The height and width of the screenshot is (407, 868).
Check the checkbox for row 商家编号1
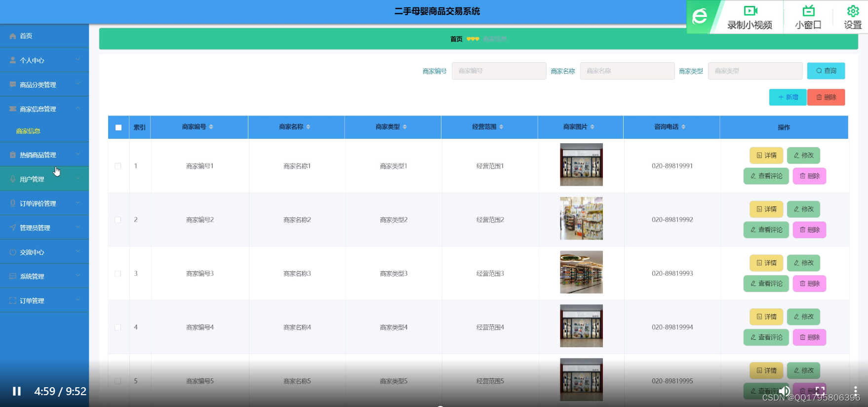118,166
